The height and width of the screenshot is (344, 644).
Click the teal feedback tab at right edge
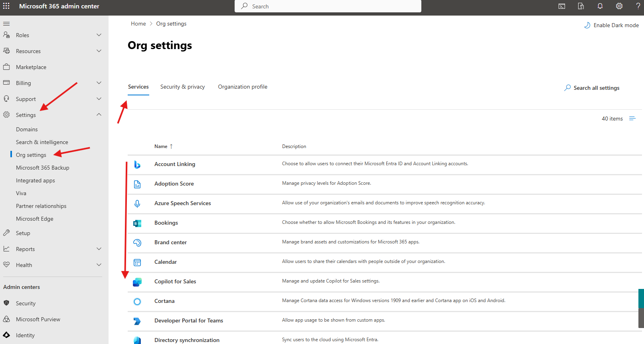pos(641,299)
